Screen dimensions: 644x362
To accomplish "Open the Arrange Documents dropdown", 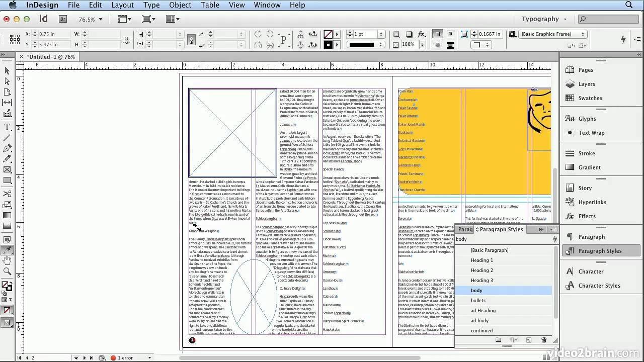I will point(173,19).
